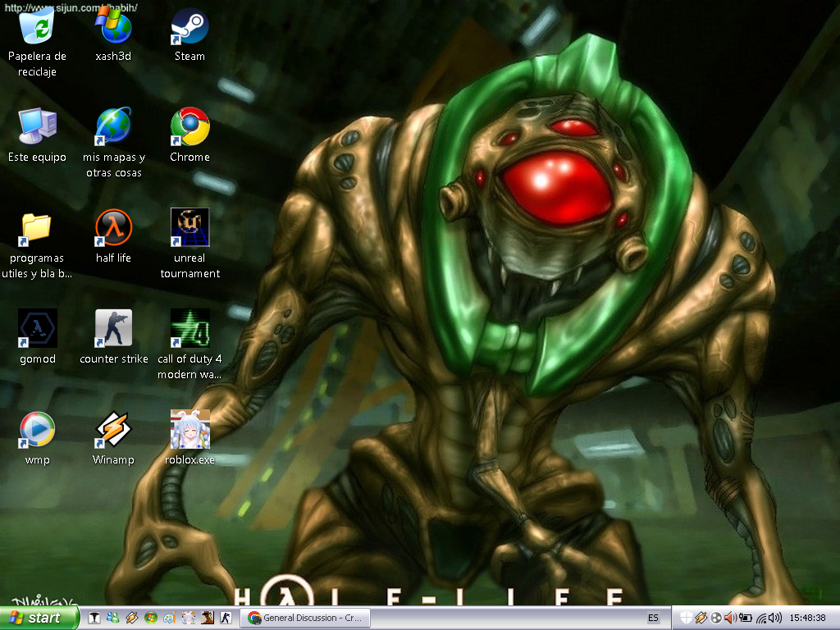Open call of duty 4 shortcut
The height and width of the screenshot is (630, 840).
click(189, 329)
